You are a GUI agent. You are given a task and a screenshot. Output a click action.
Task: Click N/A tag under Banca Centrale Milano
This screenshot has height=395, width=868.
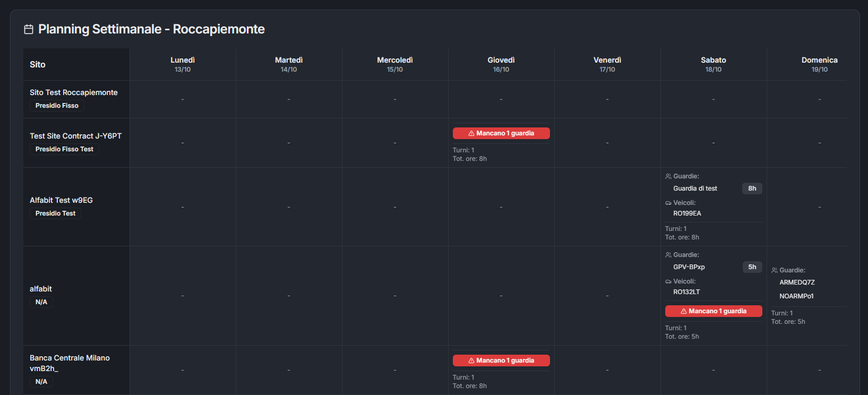pos(41,382)
